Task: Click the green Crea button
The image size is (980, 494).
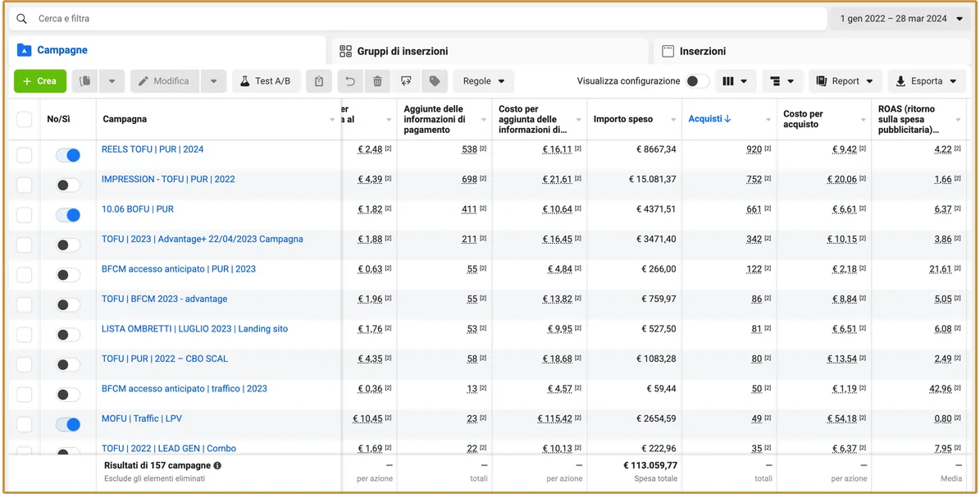Action: [40, 81]
